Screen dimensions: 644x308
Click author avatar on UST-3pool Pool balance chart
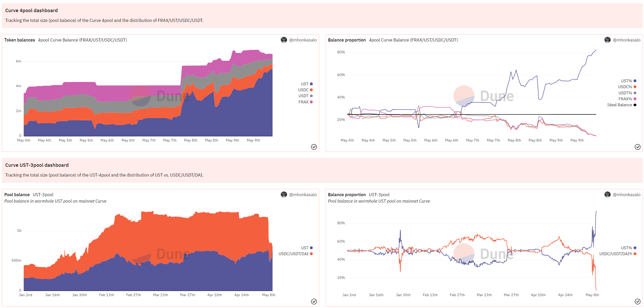284,195
